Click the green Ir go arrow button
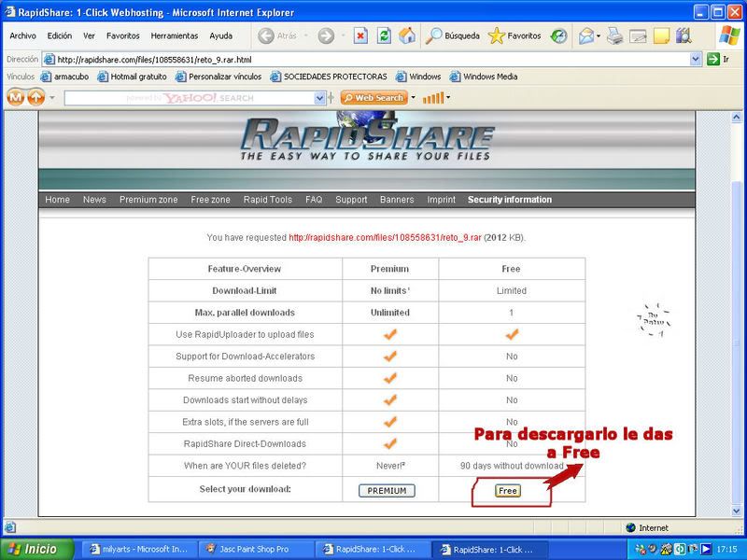The width and height of the screenshot is (747, 560). point(713,59)
